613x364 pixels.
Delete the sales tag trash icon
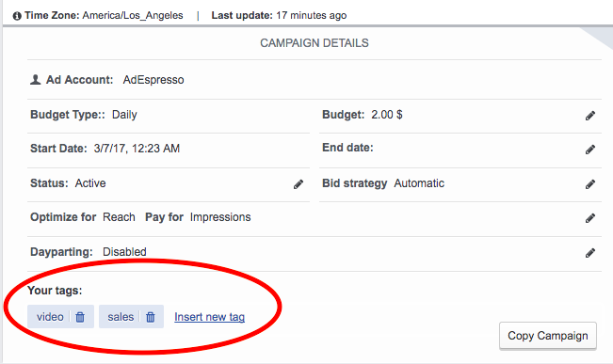point(151,317)
